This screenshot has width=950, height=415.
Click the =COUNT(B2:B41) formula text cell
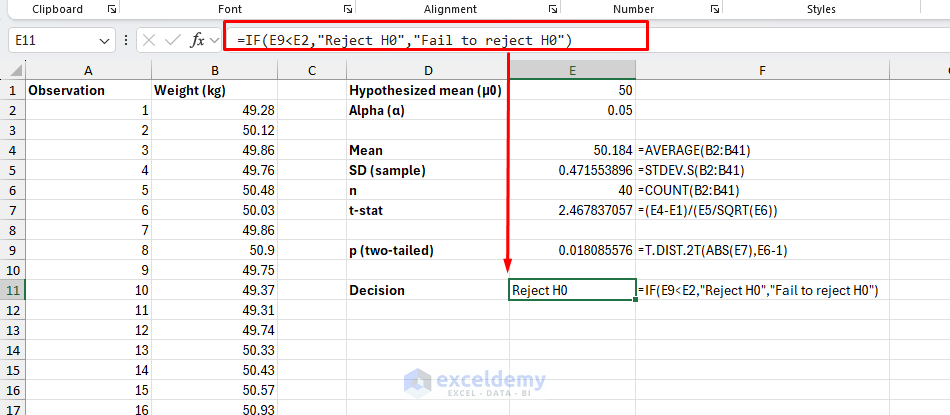[762, 190]
